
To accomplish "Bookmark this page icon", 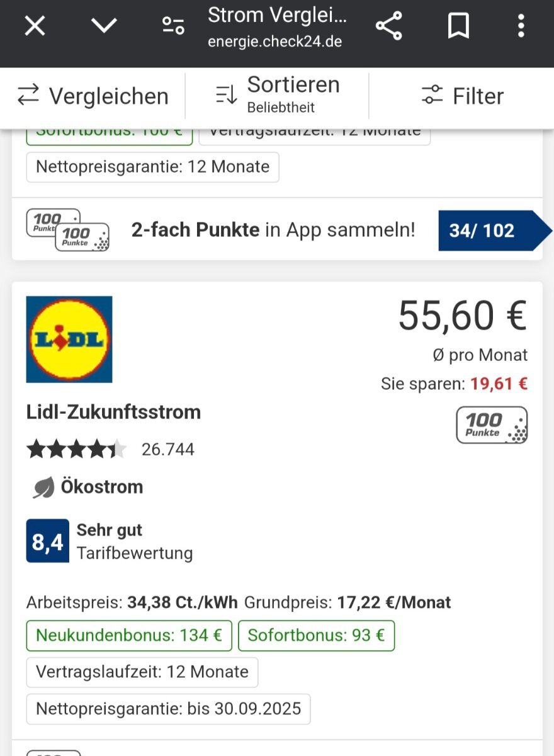I will (458, 26).
